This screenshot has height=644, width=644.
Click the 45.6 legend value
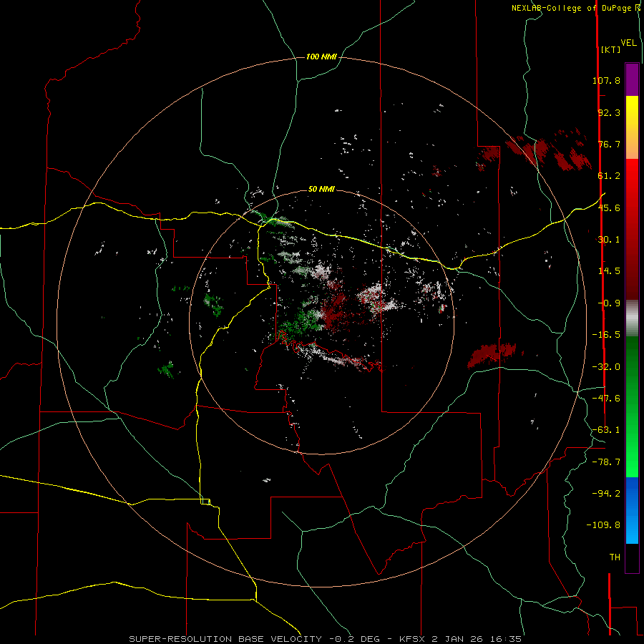(609, 208)
